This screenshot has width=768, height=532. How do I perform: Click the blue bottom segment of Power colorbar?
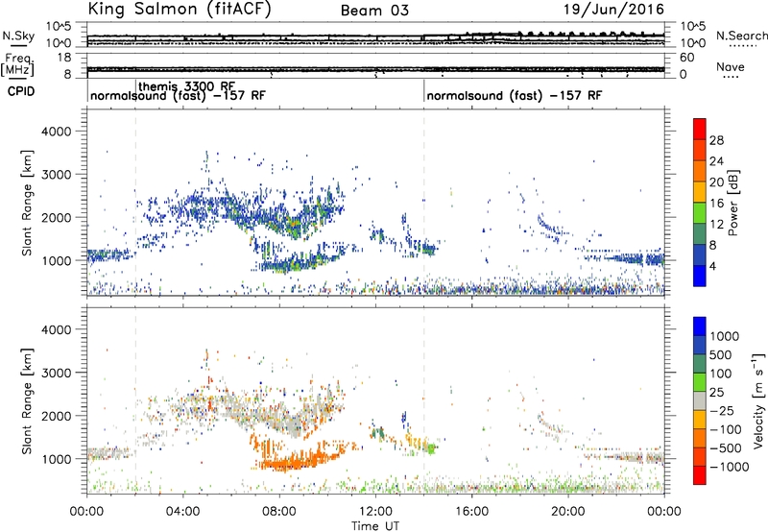(x=700, y=276)
